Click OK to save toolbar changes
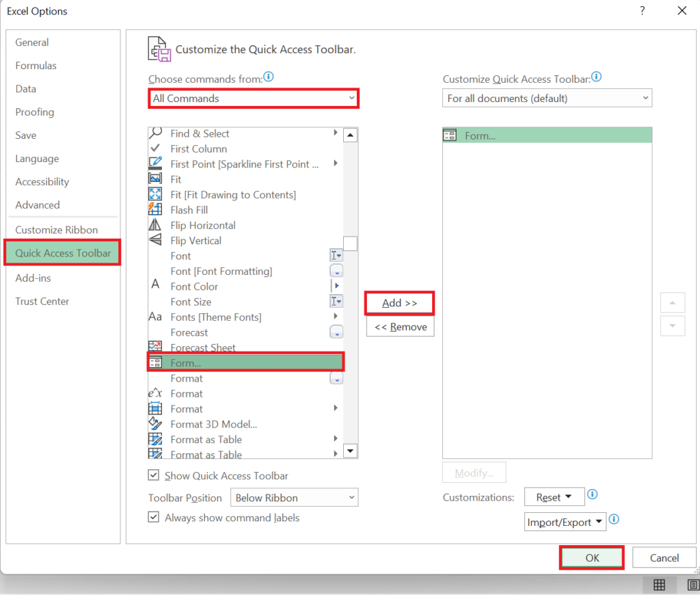Viewport: 700px width, 595px height. coord(591,557)
